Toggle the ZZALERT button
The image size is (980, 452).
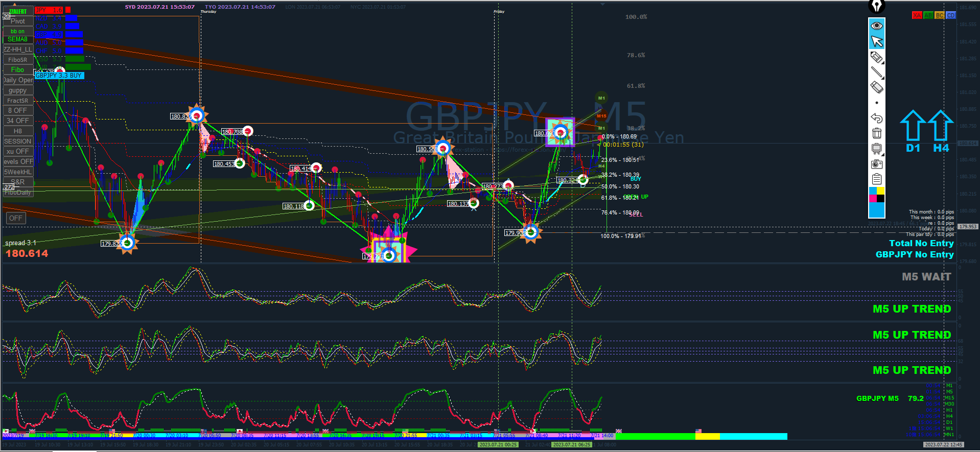point(18,11)
